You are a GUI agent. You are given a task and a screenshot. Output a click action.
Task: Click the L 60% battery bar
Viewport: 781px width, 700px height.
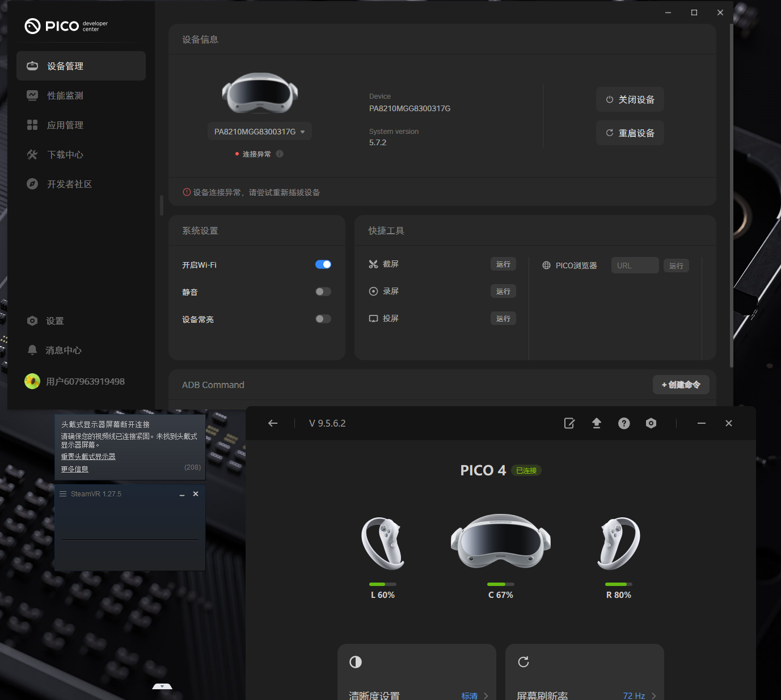(x=383, y=584)
